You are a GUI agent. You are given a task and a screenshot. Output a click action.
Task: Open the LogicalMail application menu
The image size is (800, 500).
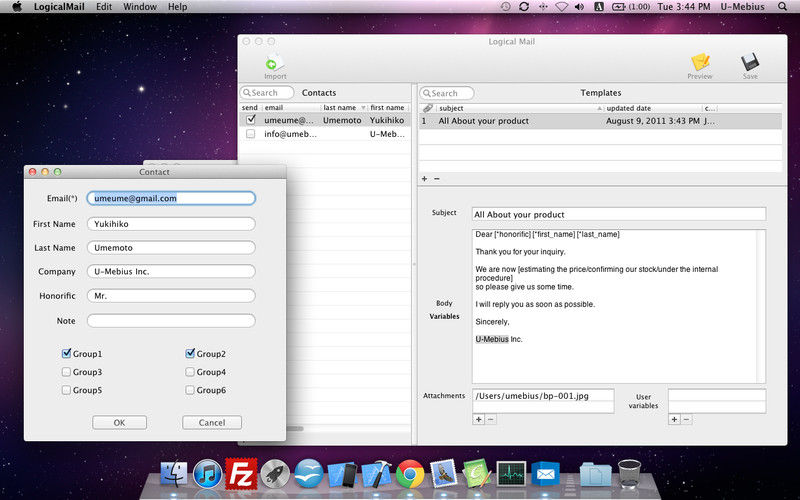(59, 7)
